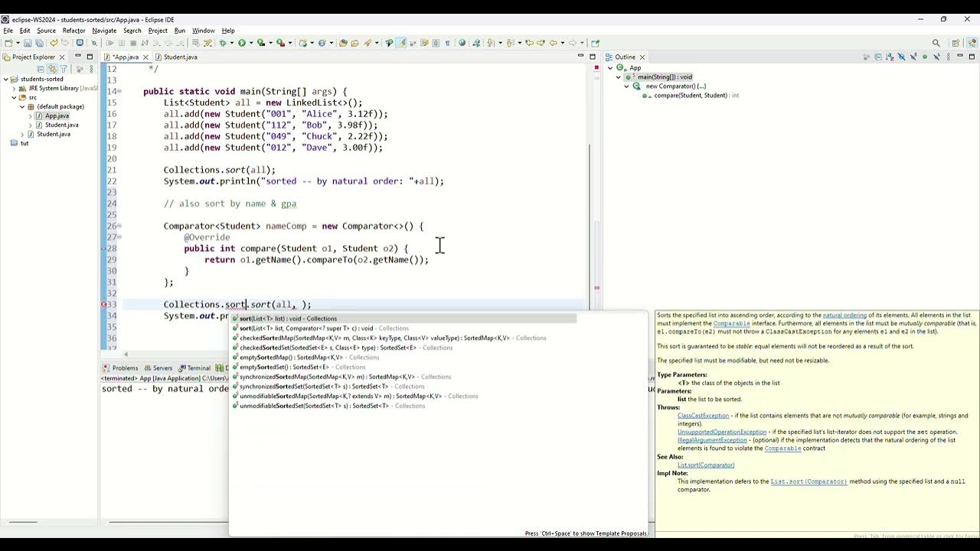Open the Refactor menu
Viewport: 980px width, 551px height.
coord(73,31)
